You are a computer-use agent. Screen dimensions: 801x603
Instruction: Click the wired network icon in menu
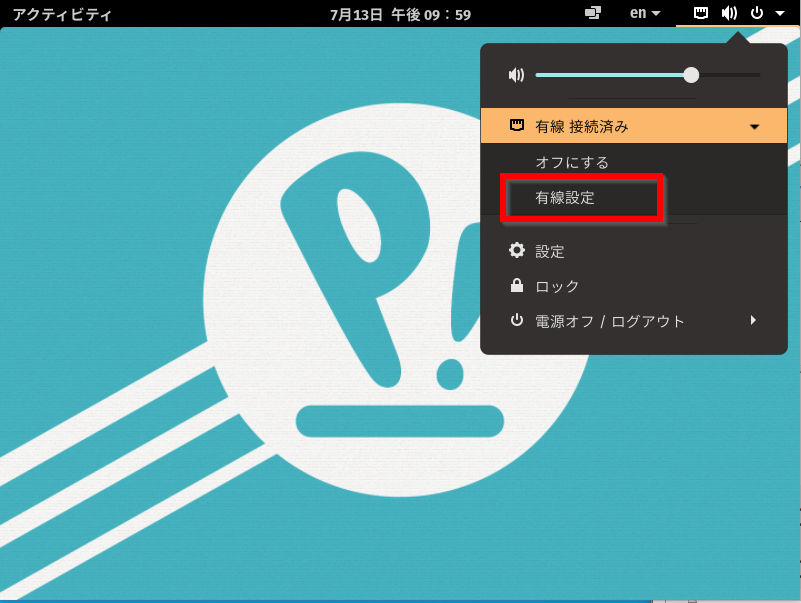517,125
